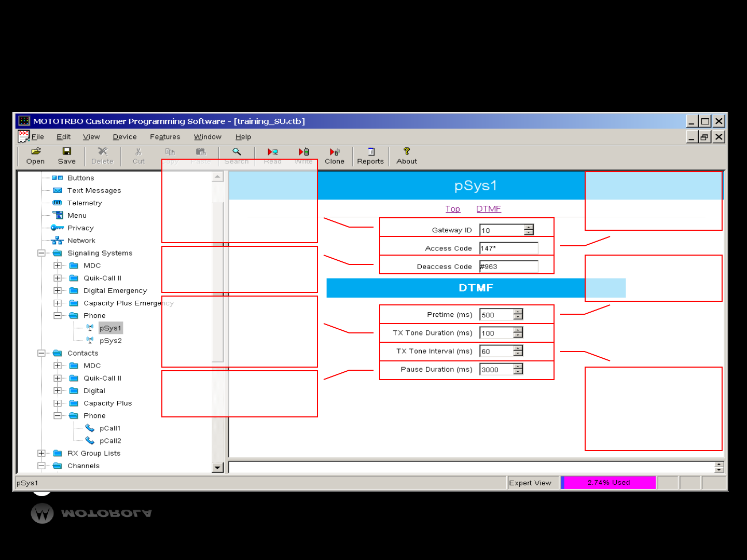
Task: Open the Help menu
Action: click(243, 137)
